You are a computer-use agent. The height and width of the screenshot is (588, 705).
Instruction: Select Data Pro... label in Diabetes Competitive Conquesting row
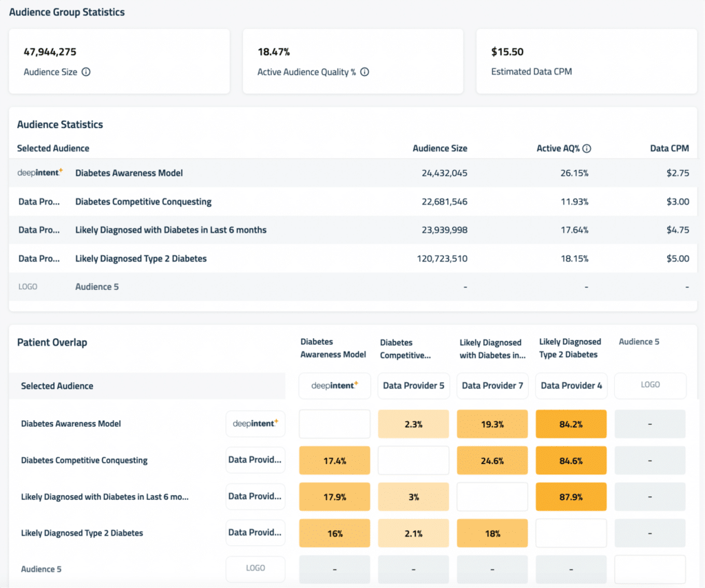tap(39, 202)
